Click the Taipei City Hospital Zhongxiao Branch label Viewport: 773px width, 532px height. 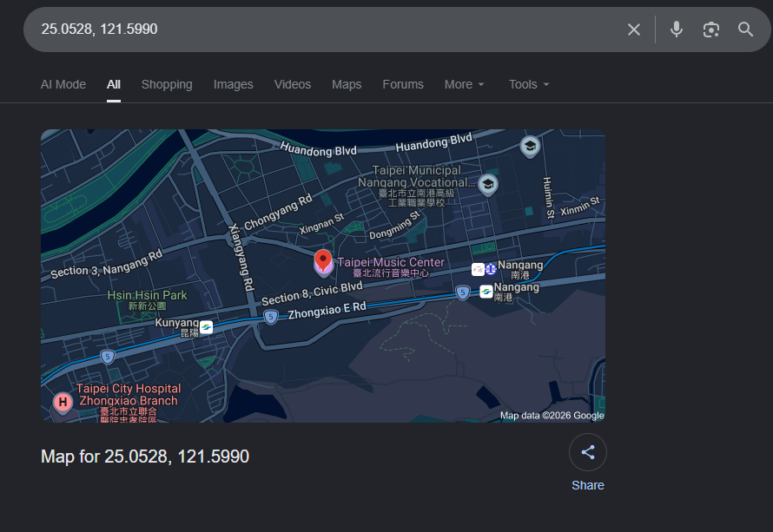(x=129, y=401)
